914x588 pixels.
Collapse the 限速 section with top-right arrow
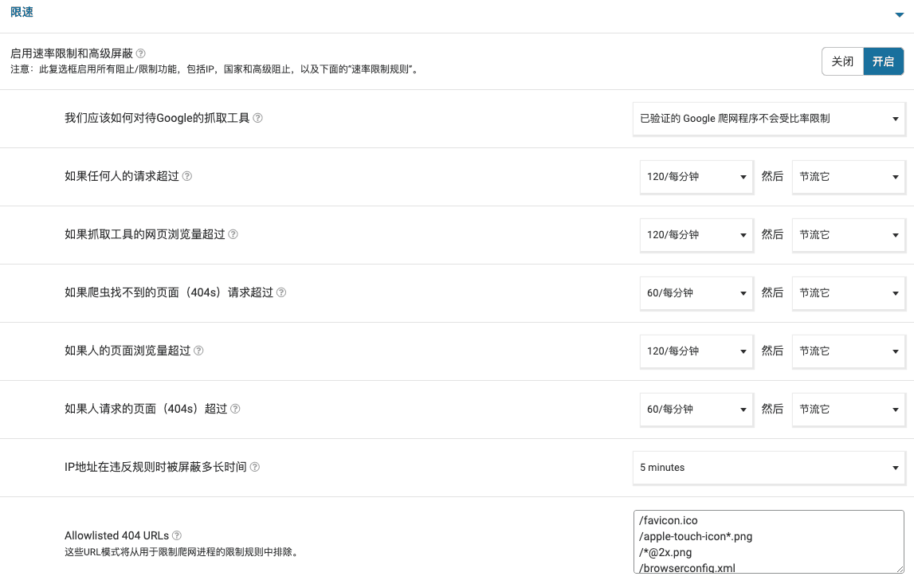(x=900, y=14)
